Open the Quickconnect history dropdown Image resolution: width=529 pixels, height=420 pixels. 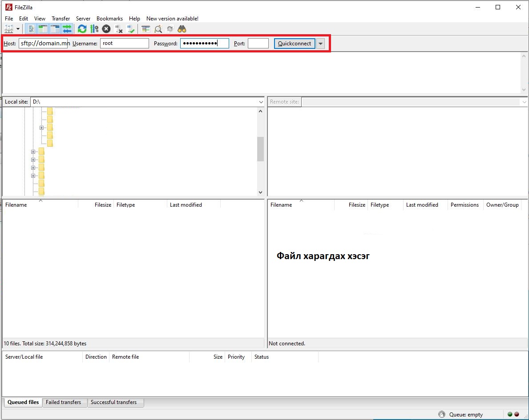[x=320, y=44]
